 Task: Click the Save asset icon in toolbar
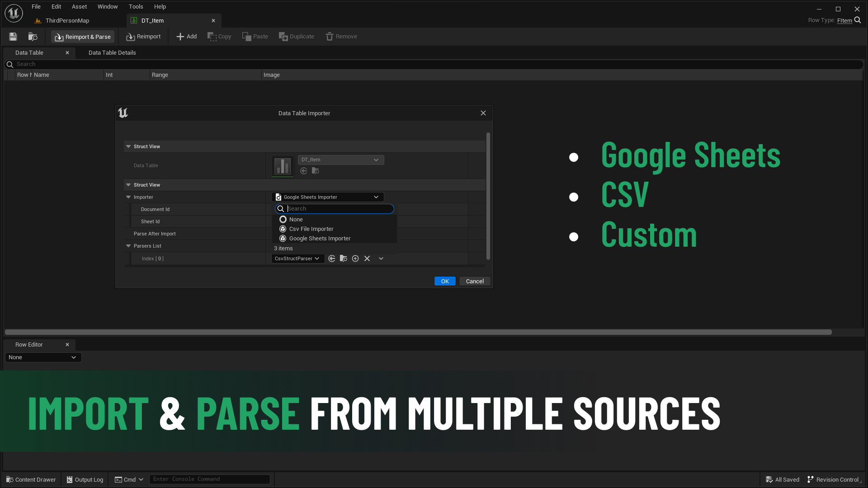point(13,37)
